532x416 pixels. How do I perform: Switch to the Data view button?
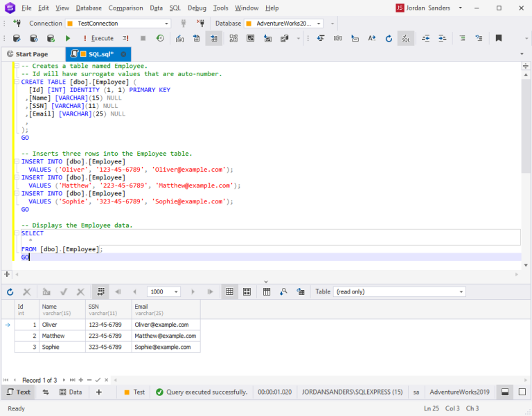click(71, 392)
